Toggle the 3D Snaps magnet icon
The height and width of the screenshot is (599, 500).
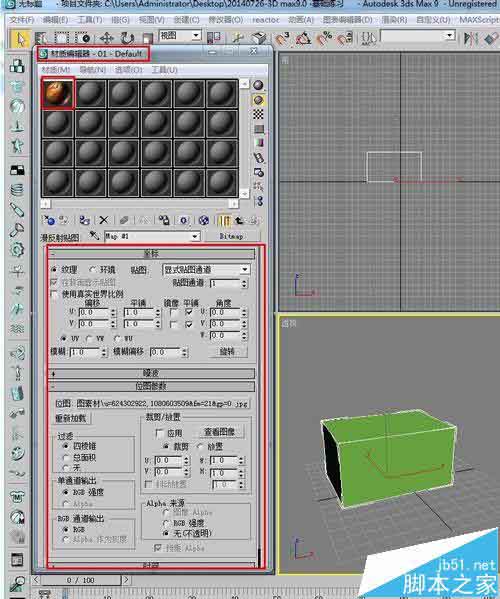coord(282,38)
